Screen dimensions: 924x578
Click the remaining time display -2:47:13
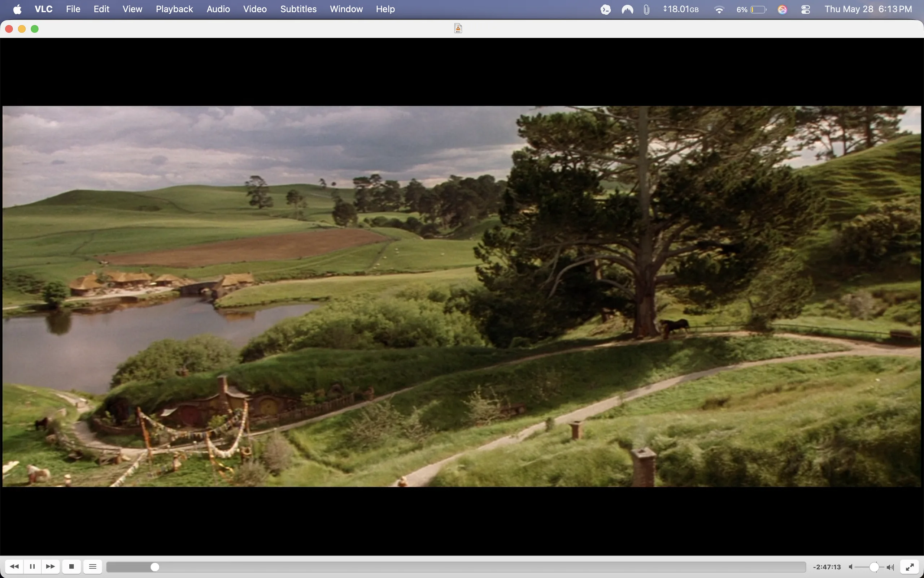827,567
